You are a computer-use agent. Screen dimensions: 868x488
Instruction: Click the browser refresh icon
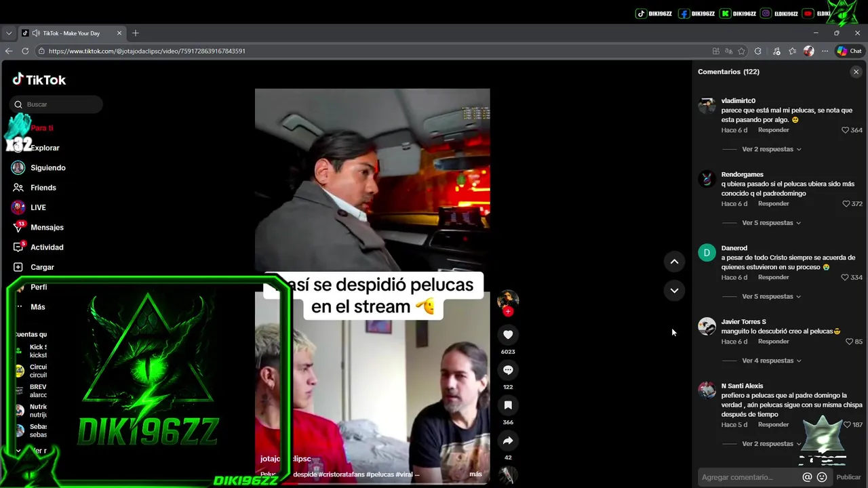(25, 51)
